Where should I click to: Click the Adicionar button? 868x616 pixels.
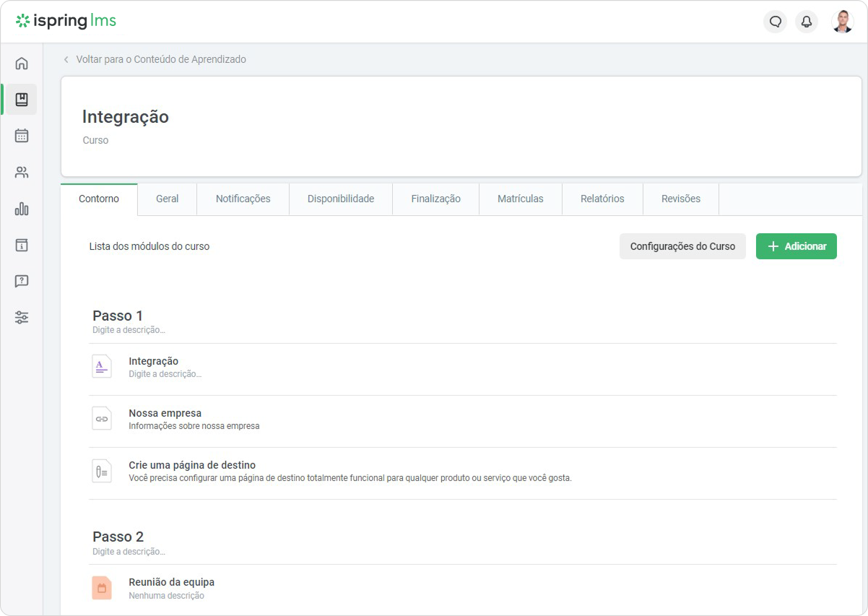tap(796, 246)
